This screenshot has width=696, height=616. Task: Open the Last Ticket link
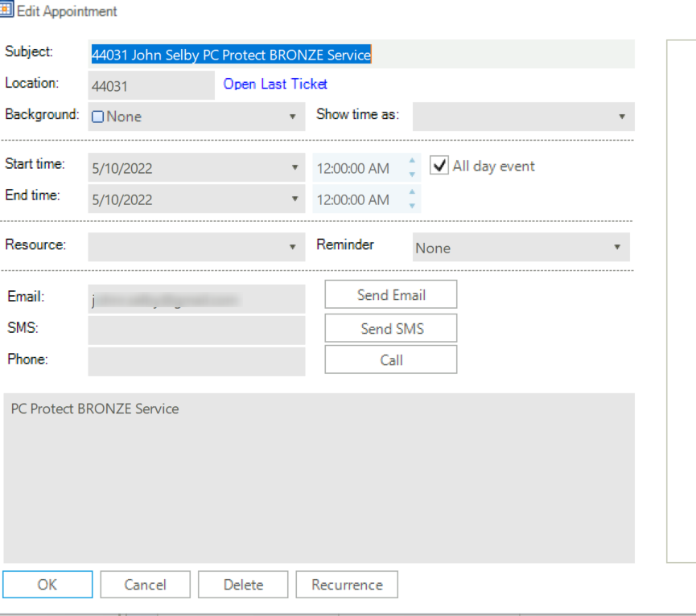click(x=275, y=84)
